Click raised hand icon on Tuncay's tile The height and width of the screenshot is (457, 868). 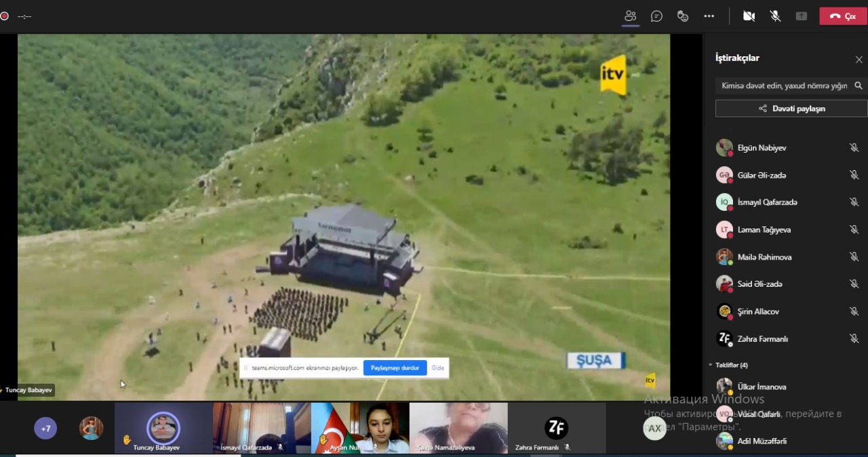(126, 439)
